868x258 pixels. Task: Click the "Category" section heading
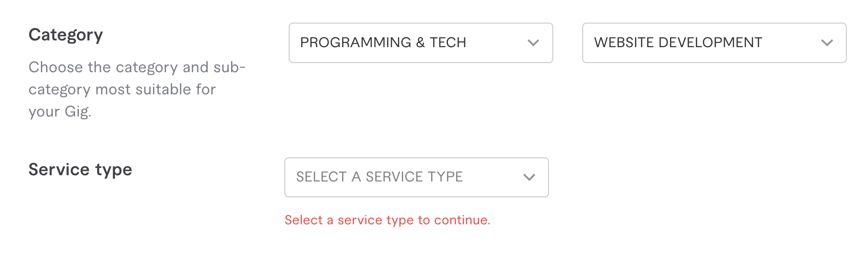66,35
